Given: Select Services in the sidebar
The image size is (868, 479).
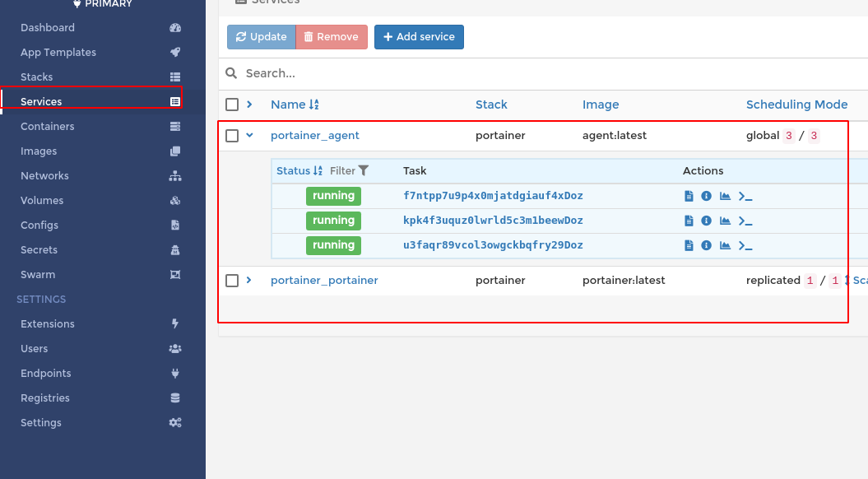Looking at the screenshot, I should point(41,101).
